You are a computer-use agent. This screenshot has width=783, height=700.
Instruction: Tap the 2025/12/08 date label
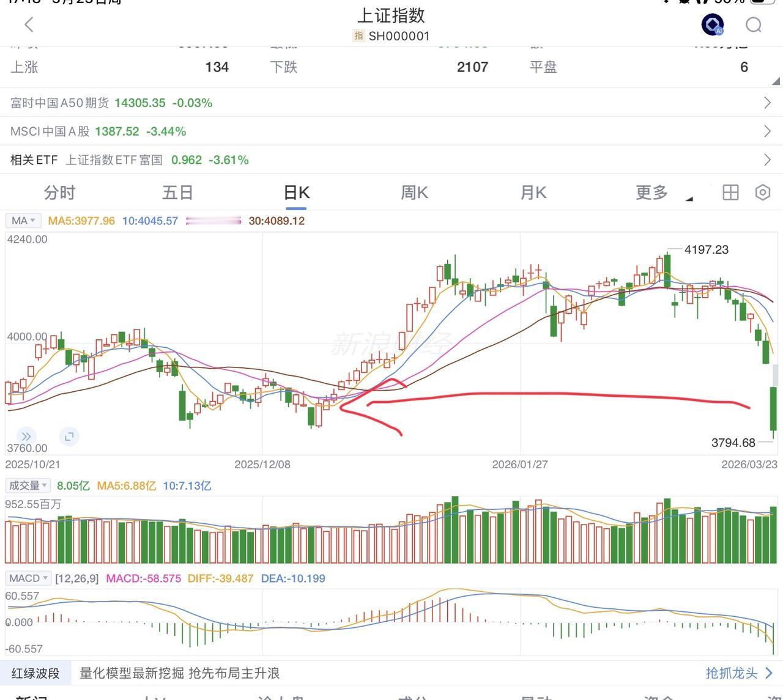pos(262,465)
